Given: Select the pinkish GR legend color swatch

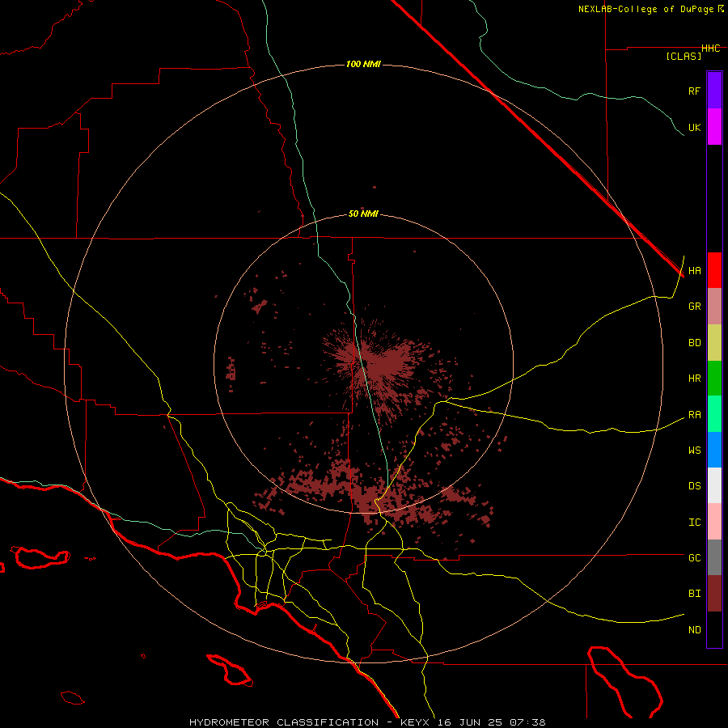Looking at the screenshot, I should (714, 307).
